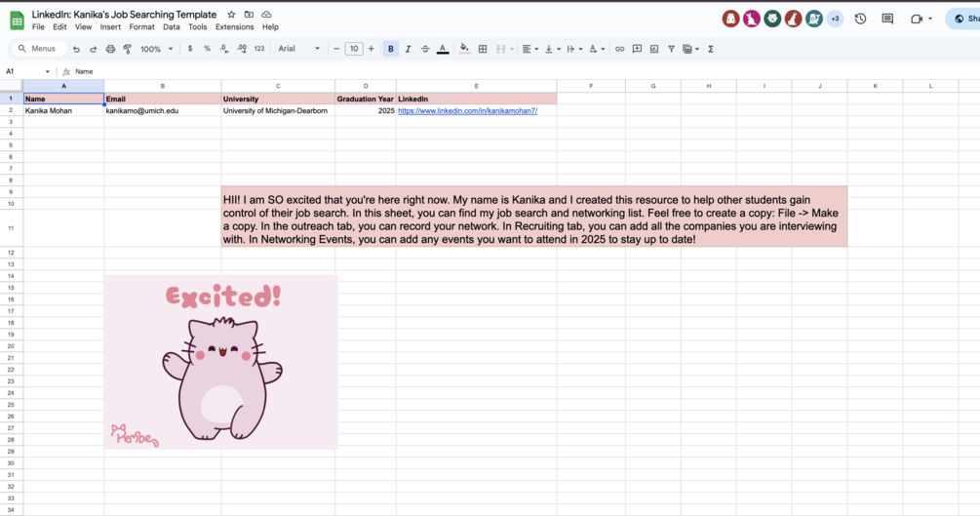Open the functions (sigma) menu
Image resolution: width=980 pixels, height=516 pixels.
click(x=711, y=49)
